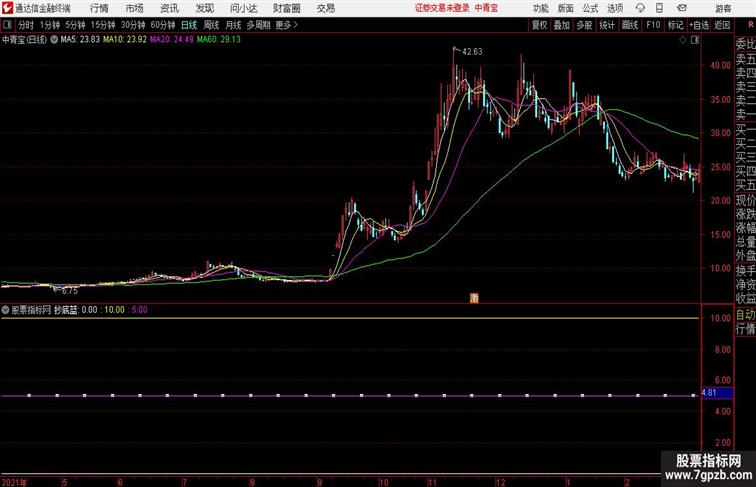
Task: Open the headset support icon in the top bar
Action: tap(640, 8)
